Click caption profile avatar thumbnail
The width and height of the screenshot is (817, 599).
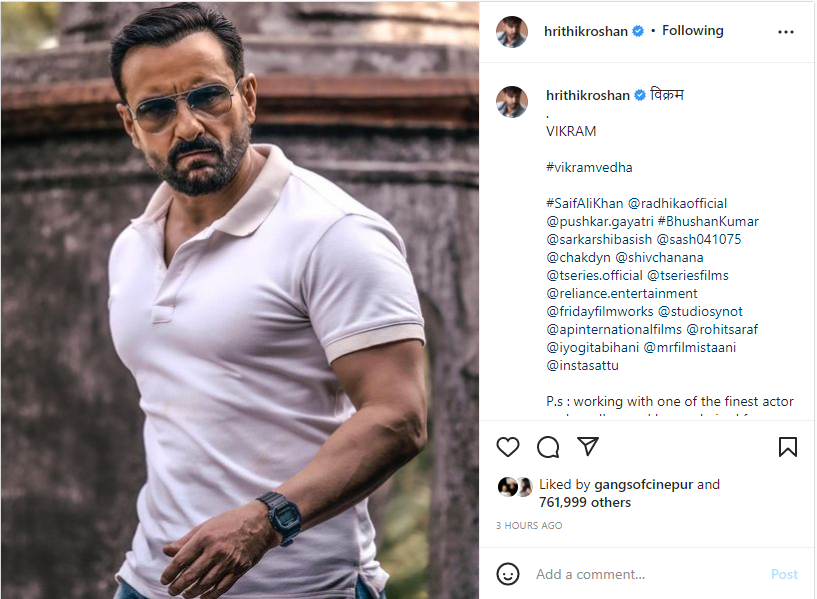pyautogui.click(x=512, y=101)
